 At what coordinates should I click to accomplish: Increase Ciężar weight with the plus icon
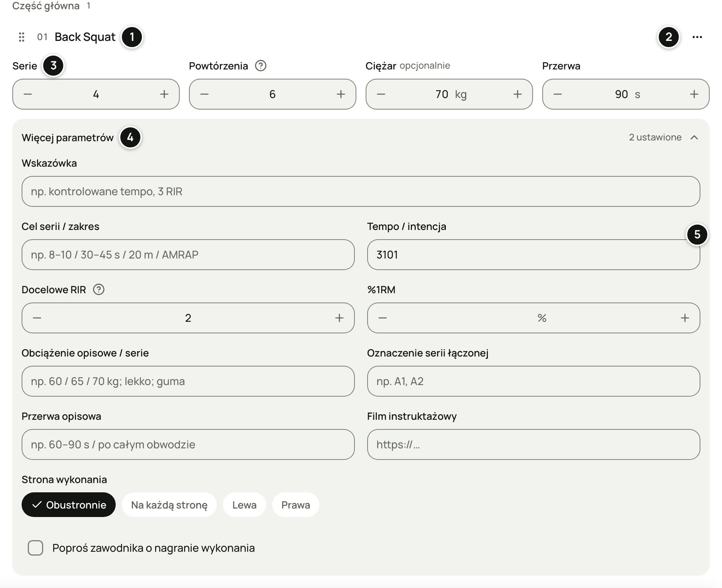point(518,94)
